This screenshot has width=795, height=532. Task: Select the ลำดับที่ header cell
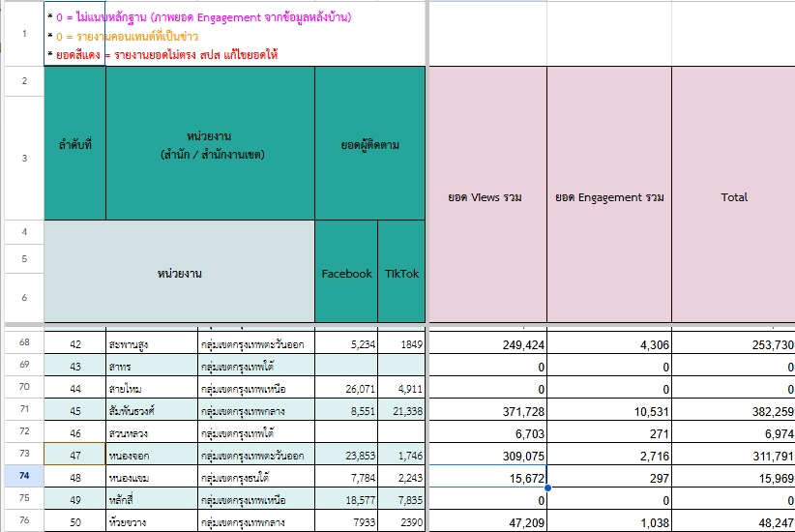point(74,145)
